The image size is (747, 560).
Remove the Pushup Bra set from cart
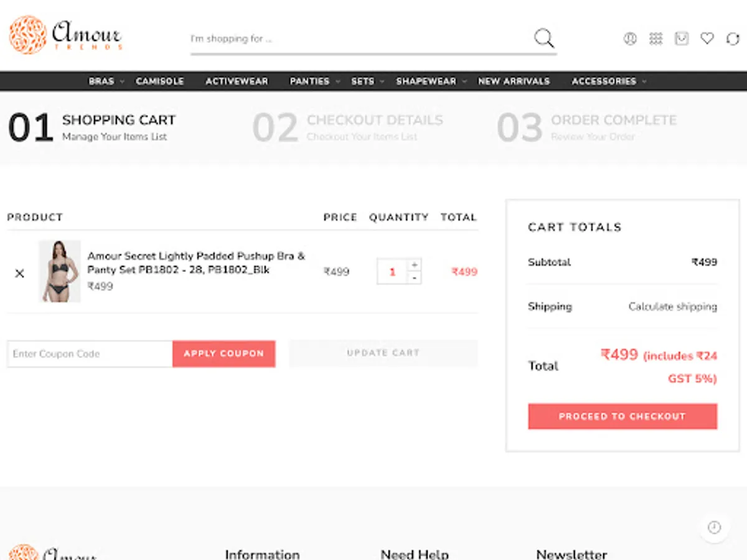coord(19,273)
